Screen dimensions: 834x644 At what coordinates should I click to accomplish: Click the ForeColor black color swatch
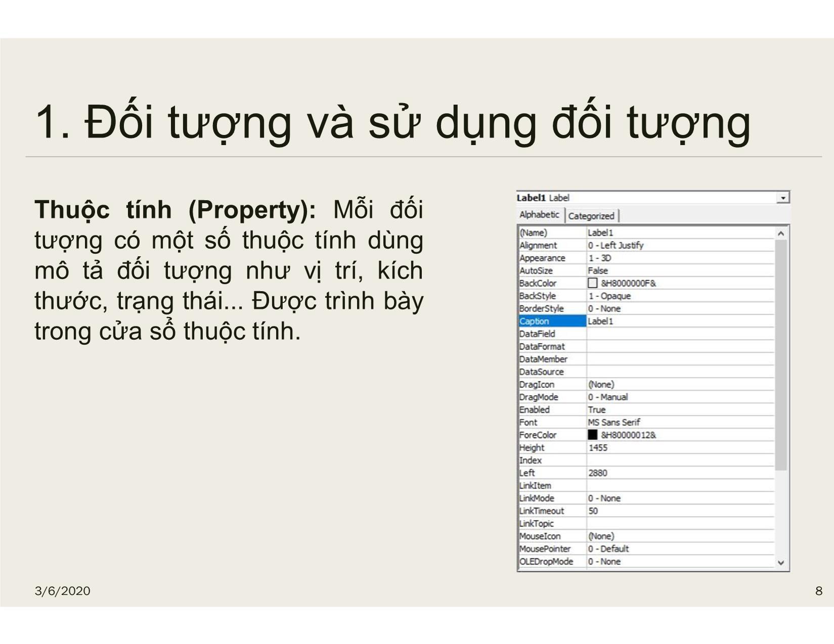click(592, 435)
